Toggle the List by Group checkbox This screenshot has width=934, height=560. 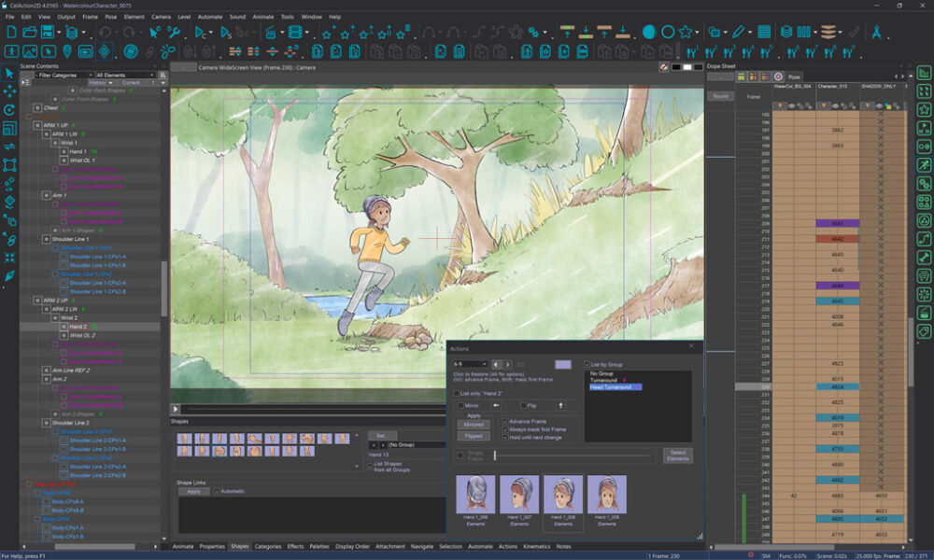[587, 364]
